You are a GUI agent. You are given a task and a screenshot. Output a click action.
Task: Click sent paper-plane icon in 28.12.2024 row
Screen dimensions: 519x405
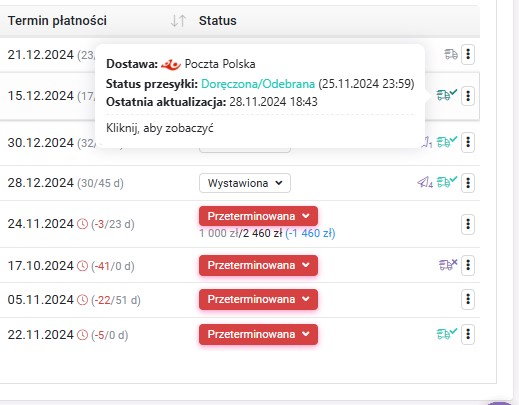[425, 182]
